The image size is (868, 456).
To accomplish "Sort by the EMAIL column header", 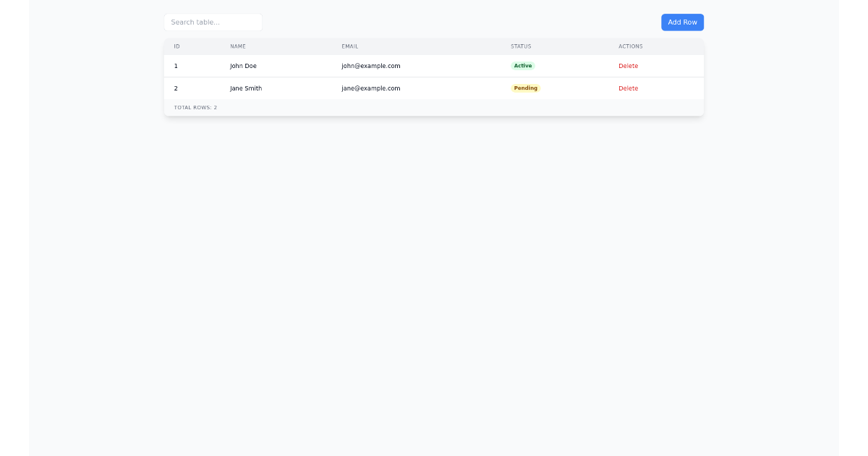I will [350, 46].
